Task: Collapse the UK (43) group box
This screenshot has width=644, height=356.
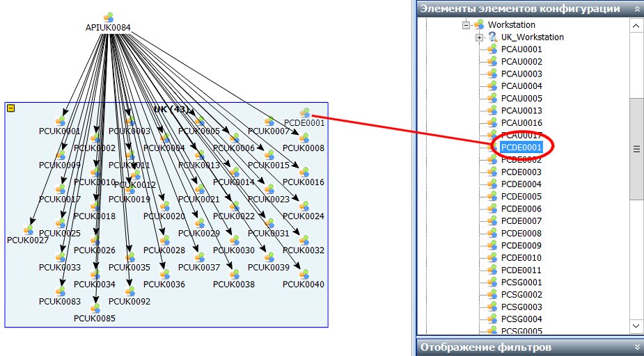Action: [11, 108]
